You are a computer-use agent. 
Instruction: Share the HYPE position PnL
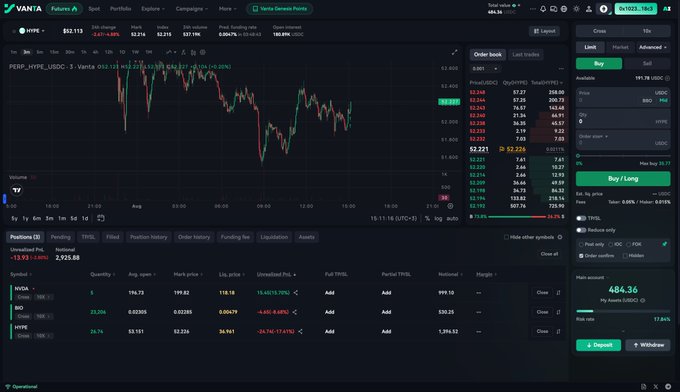point(300,331)
